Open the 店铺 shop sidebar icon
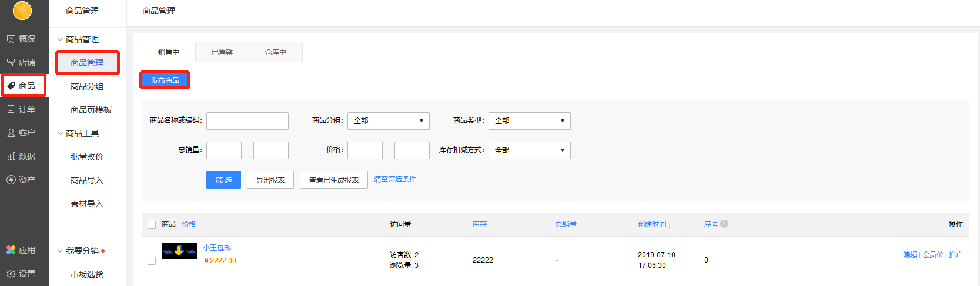The image size is (980, 286). pos(11,62)
